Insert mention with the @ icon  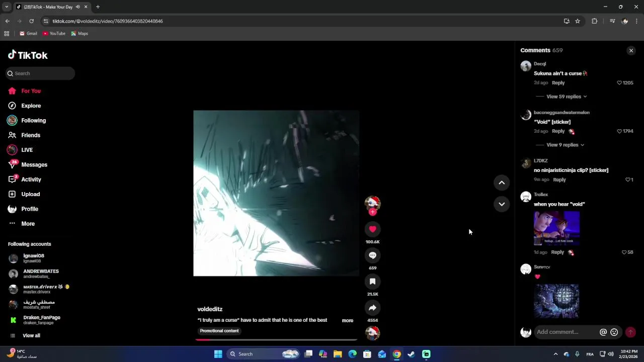coord(603,332)
